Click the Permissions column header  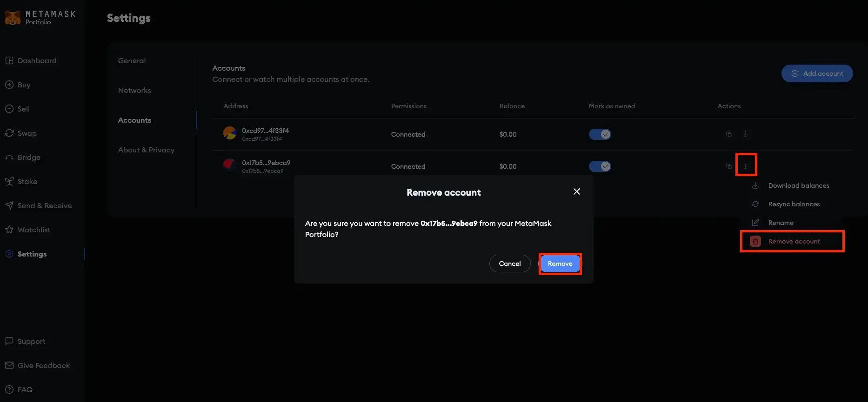pos(408,106)
